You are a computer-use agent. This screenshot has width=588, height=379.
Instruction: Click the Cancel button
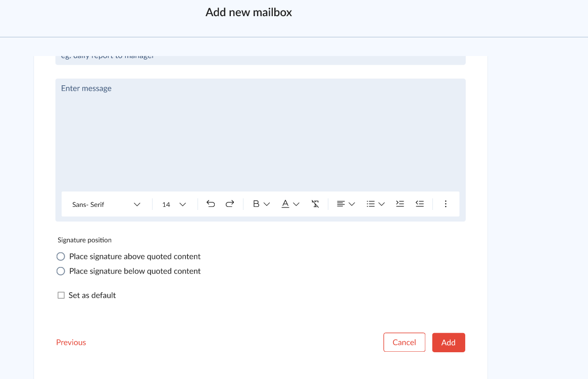click(x=404, y=342)
